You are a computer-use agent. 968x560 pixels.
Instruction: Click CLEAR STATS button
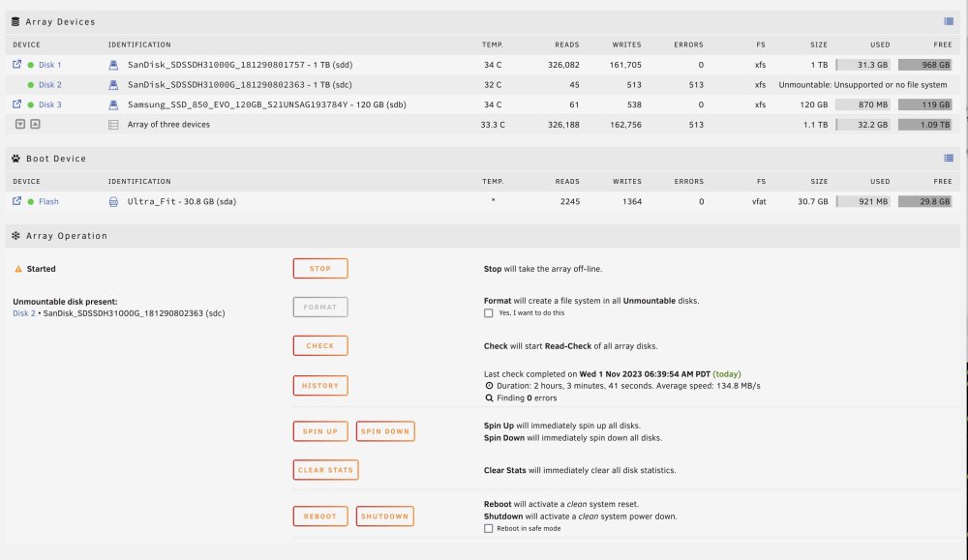pos(325,470)
